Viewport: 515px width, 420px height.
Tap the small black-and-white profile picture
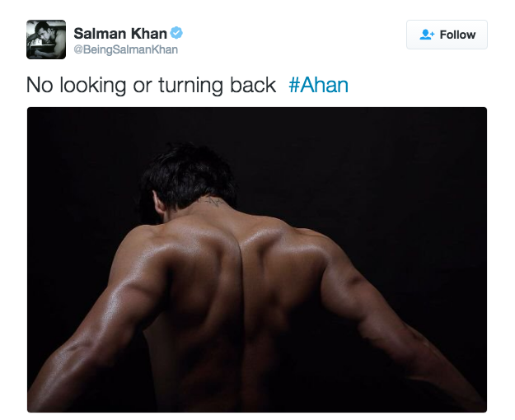tap(46, 40)
